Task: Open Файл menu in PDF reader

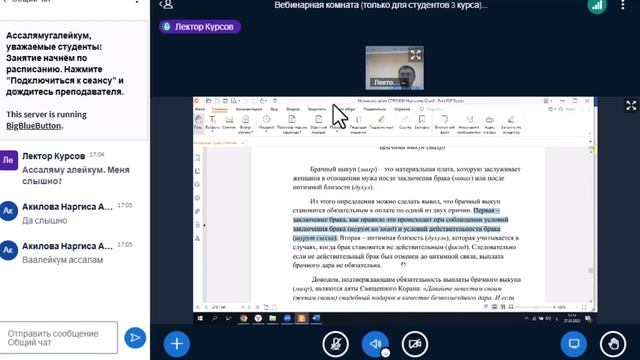Action: tap(200, 109)
